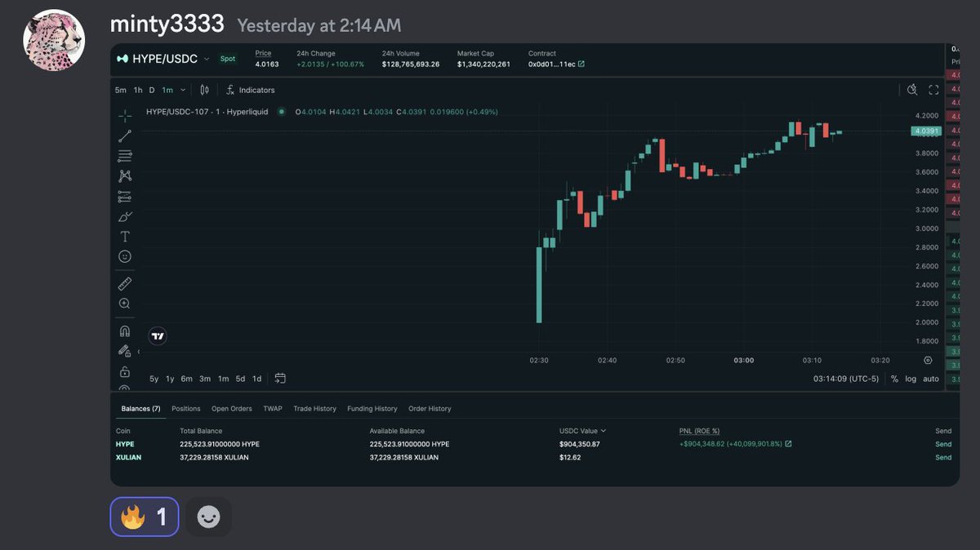
Task: Select the Text annotation tool
Action: coord(124,237)
